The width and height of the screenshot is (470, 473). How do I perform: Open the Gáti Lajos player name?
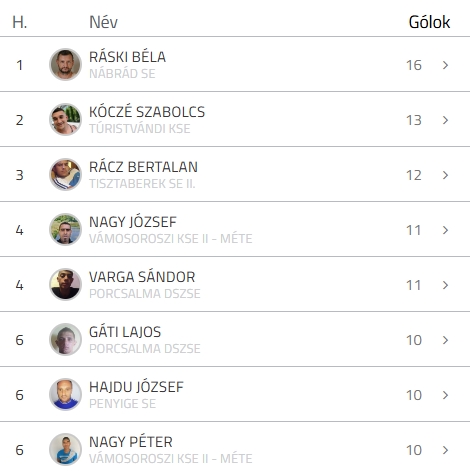pos(125,332)
